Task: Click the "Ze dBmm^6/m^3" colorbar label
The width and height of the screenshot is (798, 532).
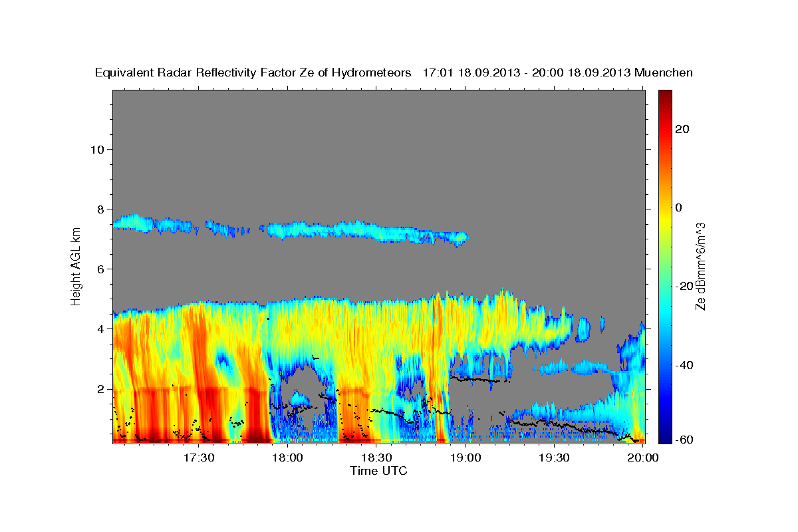Action: click(x=700, y=267)
